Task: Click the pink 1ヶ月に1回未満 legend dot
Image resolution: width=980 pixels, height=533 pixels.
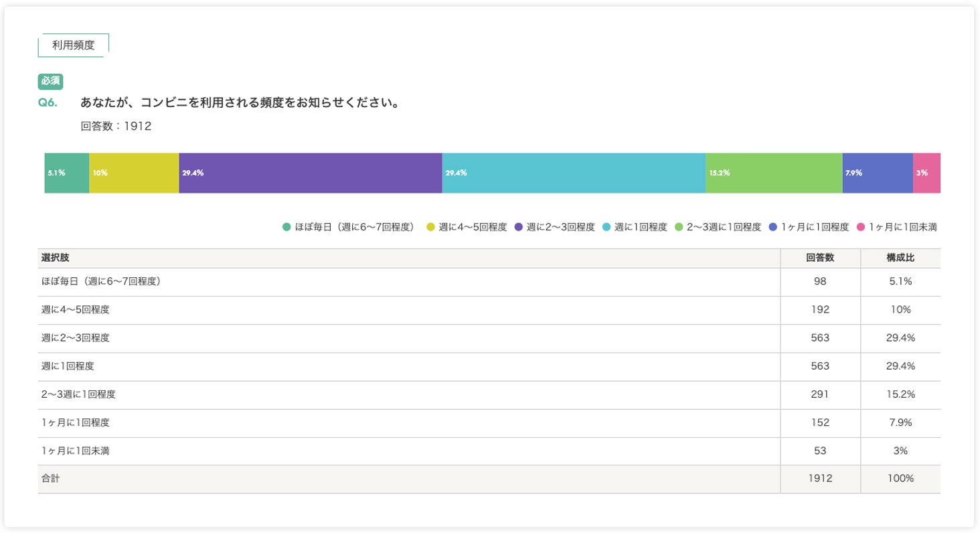Action: [x=861, y=227]
